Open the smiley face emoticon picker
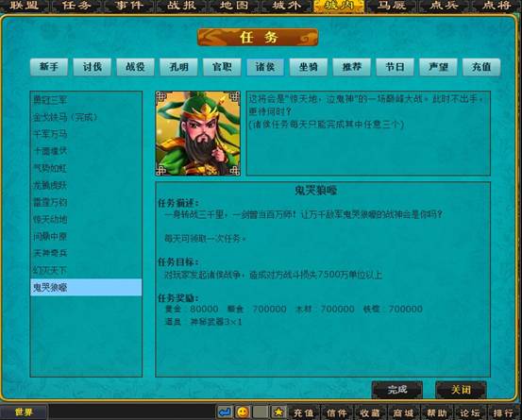This screenshot has width=522, height=420. pyautogui.click(x=243, y=412)
